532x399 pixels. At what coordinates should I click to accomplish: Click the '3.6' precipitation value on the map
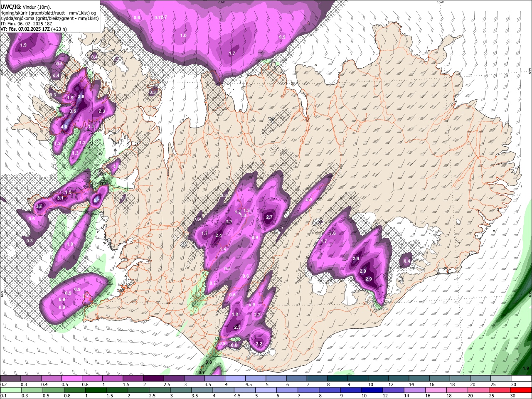(x=39, y=206)
